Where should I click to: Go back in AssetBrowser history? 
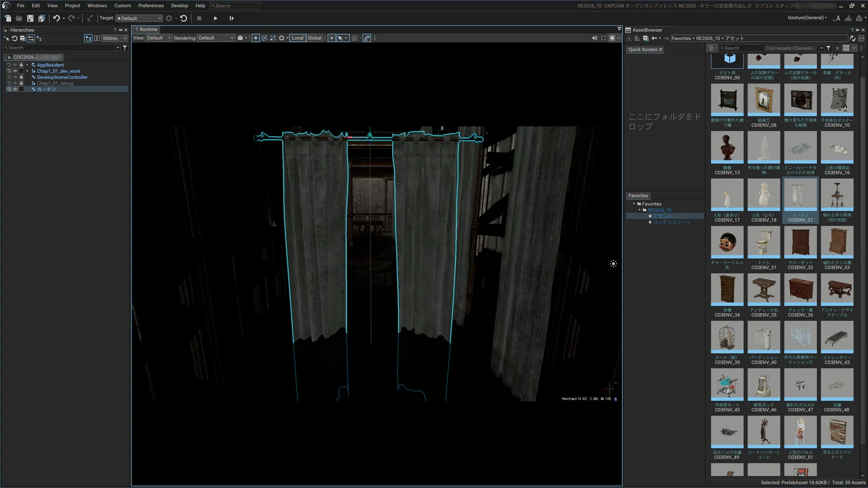point(654,39)
